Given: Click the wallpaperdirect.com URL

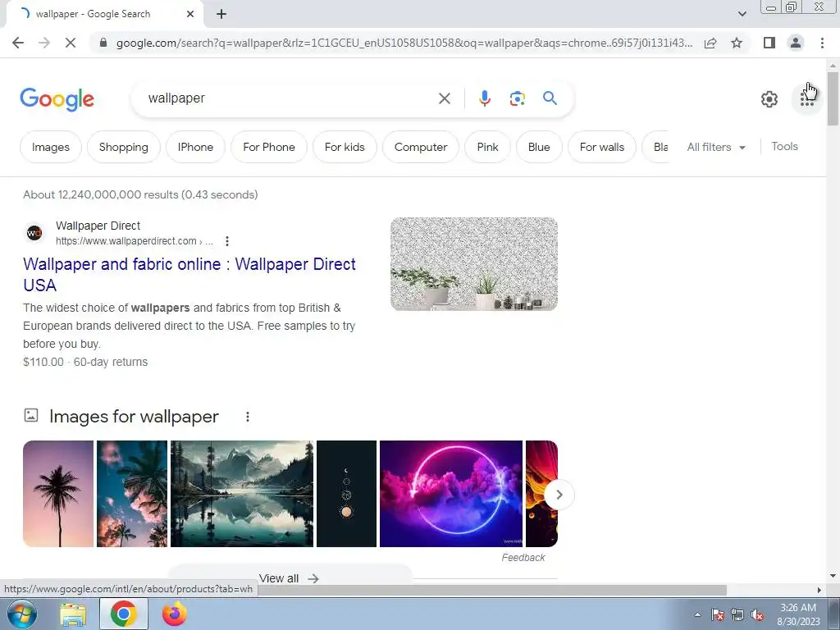Looking at the screenshot, I should [134, 241].
